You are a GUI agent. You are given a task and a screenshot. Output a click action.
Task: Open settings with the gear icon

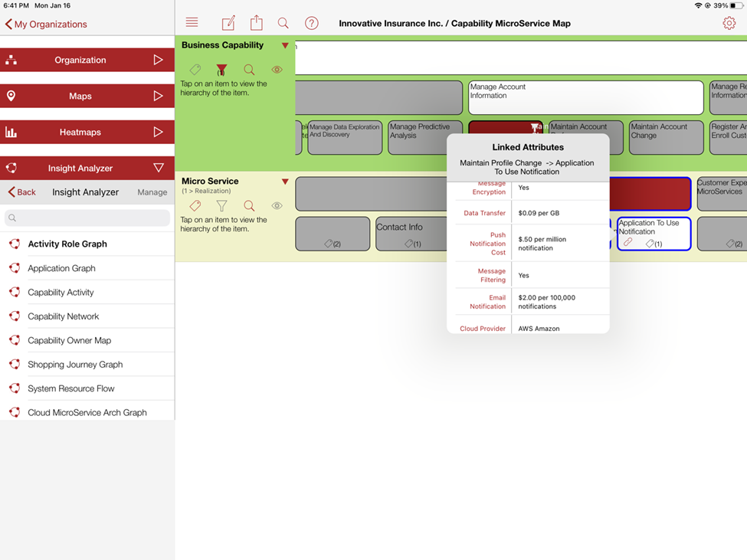[x=729, y=23]
